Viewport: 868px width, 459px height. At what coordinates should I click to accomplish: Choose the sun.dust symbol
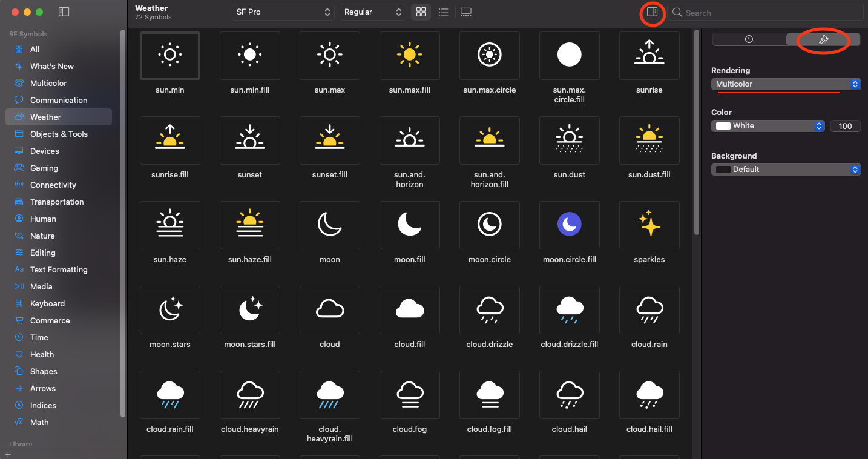click(569, 140)
